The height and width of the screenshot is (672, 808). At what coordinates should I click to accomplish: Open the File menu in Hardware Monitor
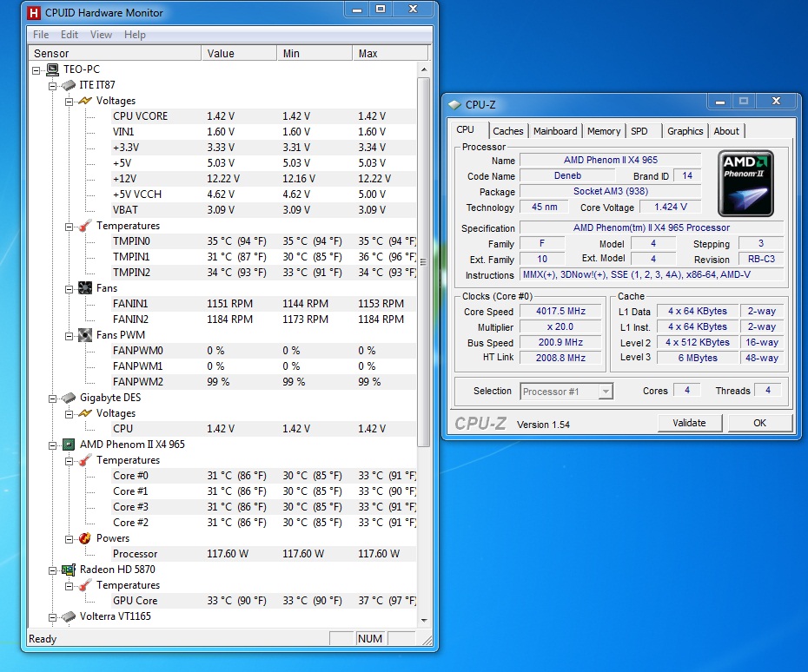pos(41,35)
